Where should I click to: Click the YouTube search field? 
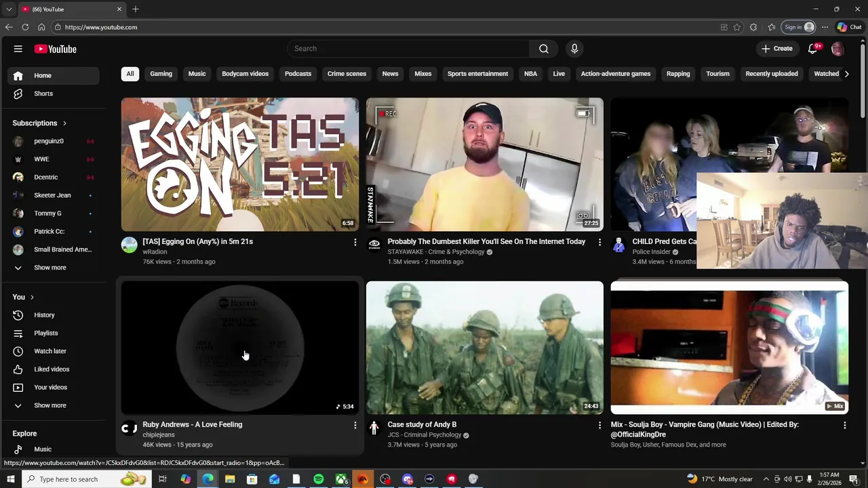click(x=408, y=49)
